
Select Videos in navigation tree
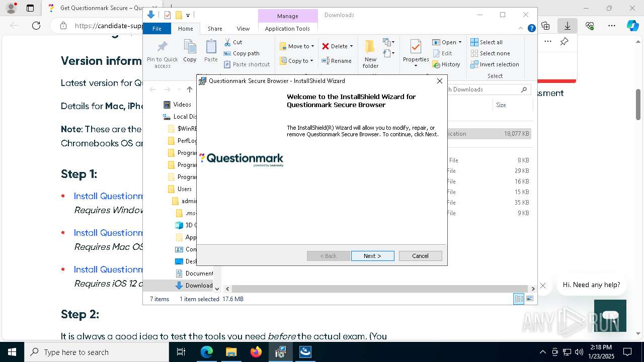coord(177,105)
